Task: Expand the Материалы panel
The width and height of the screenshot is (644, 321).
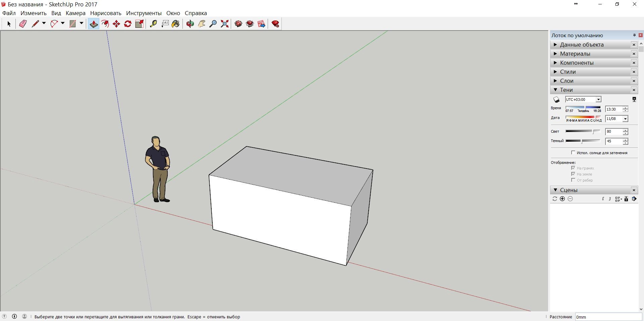Action: point(594,54)
